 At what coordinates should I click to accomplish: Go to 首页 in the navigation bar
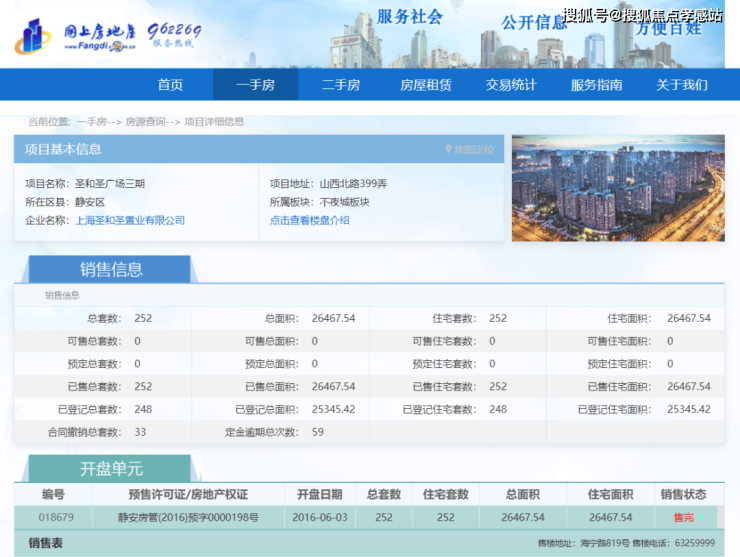(x=170, y=85)
